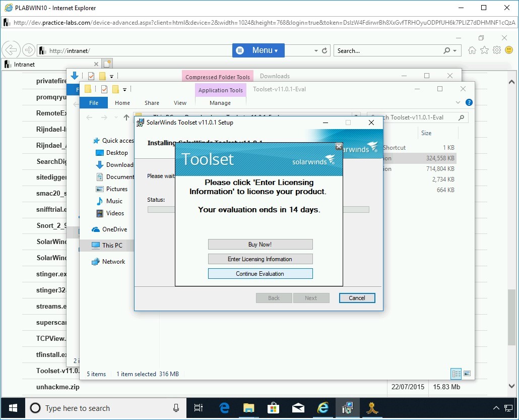Click Enter Licensing Information button
The width and height of the screenshot is (519, 420).
click(x=260, y=259)
